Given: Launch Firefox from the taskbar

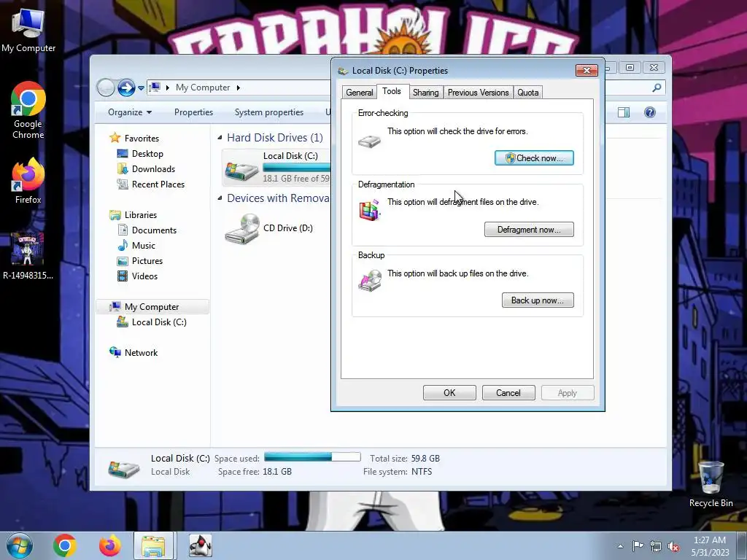Looking at the screenshot, I should [110, 545].
